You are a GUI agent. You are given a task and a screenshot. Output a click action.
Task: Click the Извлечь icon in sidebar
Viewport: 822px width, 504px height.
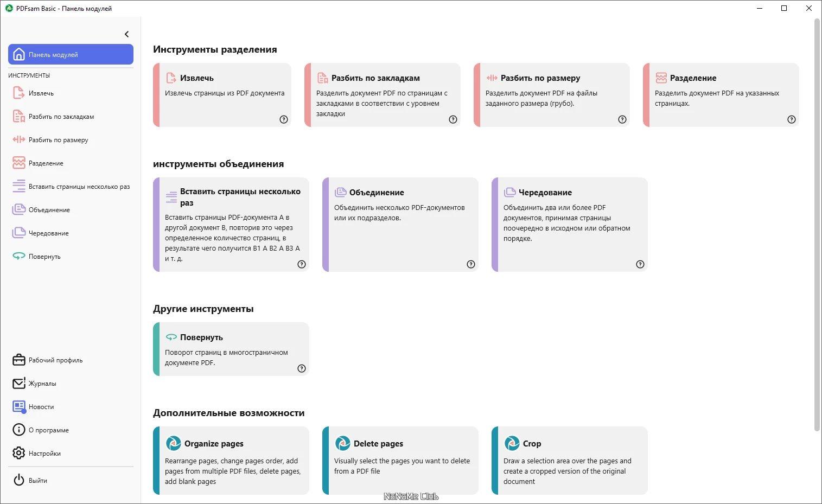click(x=18, y=93)
